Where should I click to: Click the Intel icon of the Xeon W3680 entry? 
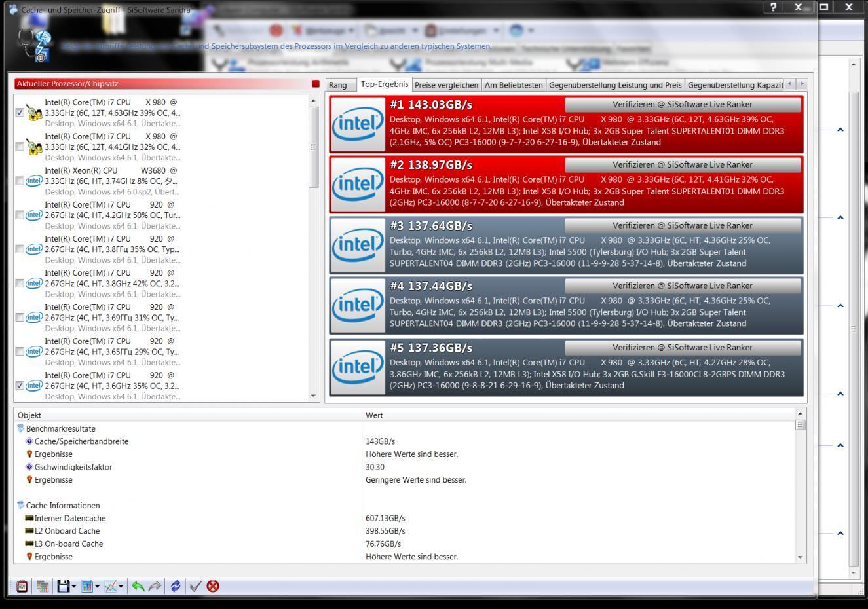pos(34,181)
